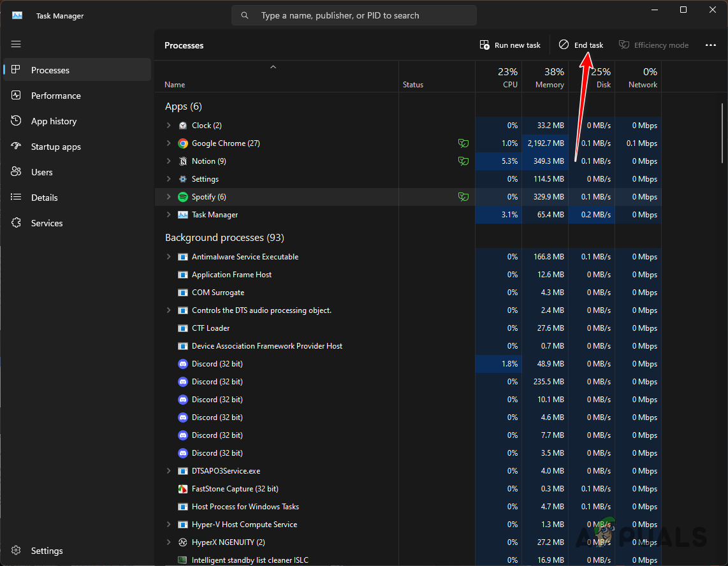Open the Users section
The image size is (728, 566).
[x=42, y=171]
